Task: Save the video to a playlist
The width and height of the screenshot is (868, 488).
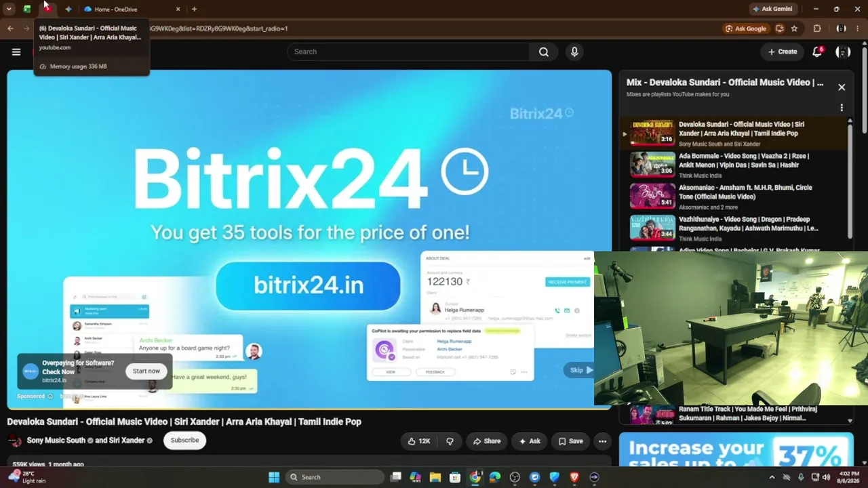Action: (570, 441)
